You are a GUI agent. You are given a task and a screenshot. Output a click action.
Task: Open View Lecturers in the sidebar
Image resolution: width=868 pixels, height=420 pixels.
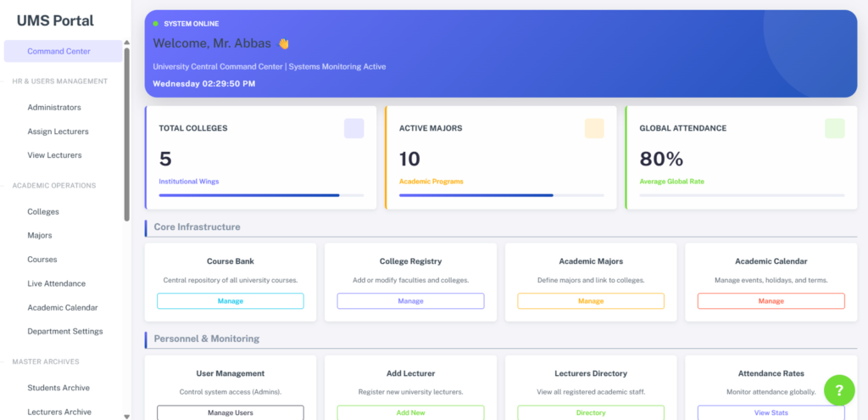[x=54, y=155]
